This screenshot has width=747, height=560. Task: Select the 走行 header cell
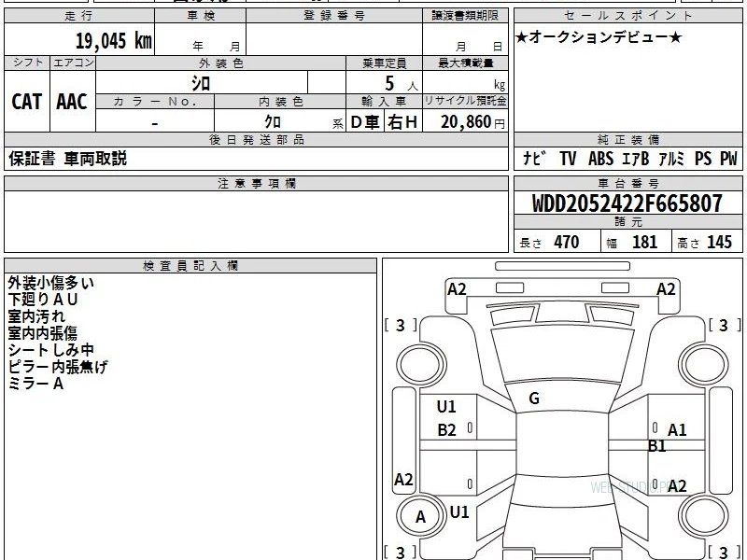click(79, 16)
